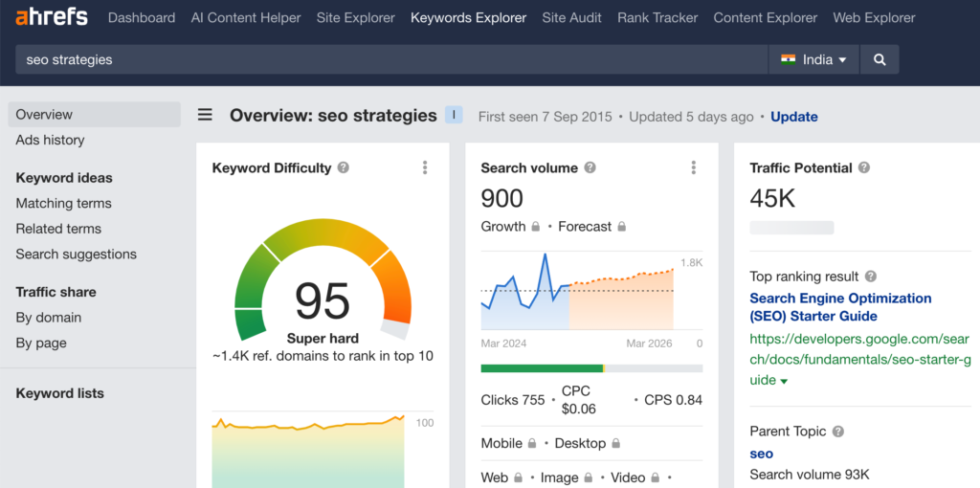This screenshot has width=980, height=488.
Task: Click in the keyword search field
Action: coord(391,59)
